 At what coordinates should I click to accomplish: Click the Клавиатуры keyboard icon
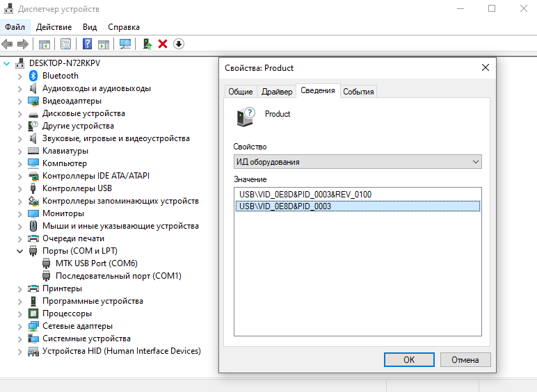(33, 151)
